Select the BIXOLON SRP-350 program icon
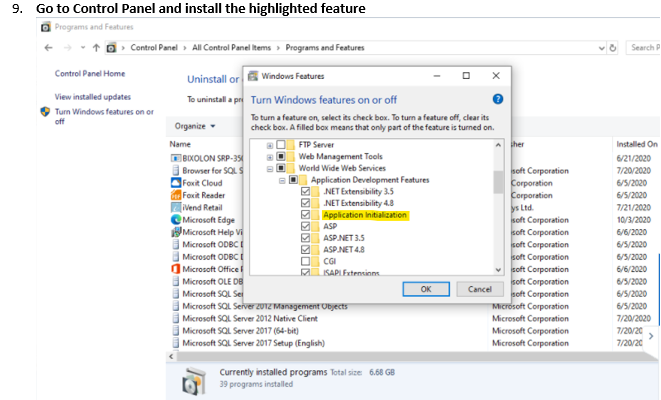Image resolution: width=661 pixels, height=400 pixels. [176, 158]
